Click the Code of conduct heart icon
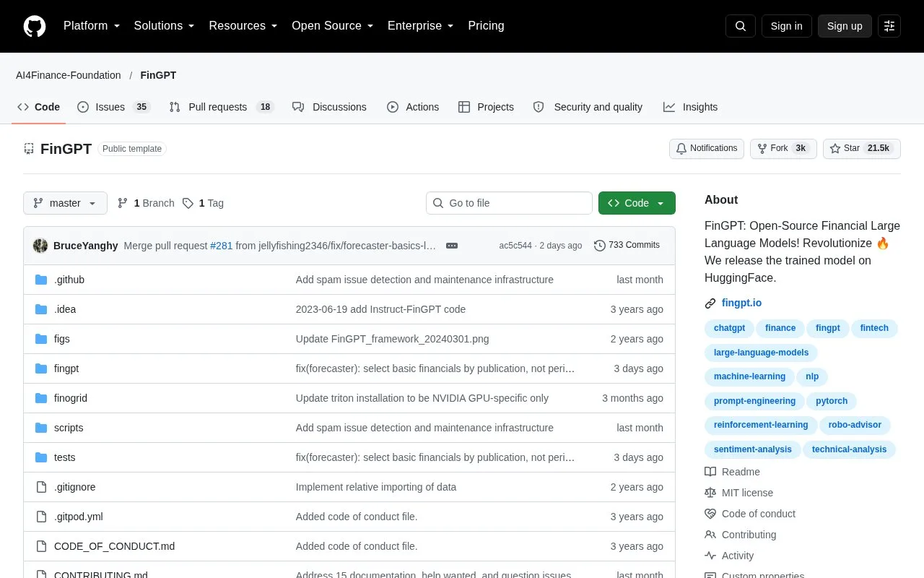 point(710,514)
